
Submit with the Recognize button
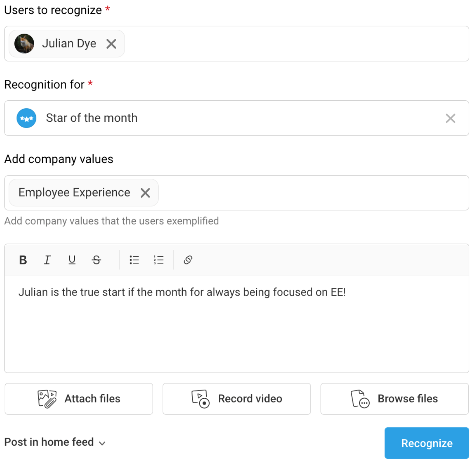pos(427,443)
